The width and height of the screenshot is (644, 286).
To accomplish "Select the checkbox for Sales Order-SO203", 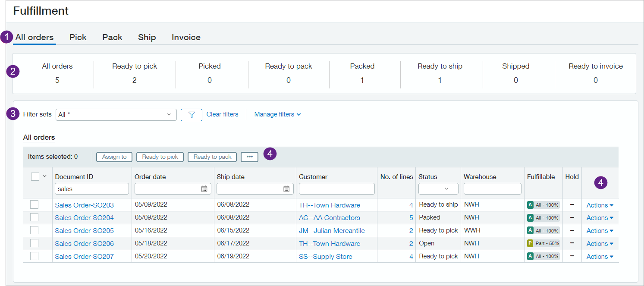I will pos(34,204).
